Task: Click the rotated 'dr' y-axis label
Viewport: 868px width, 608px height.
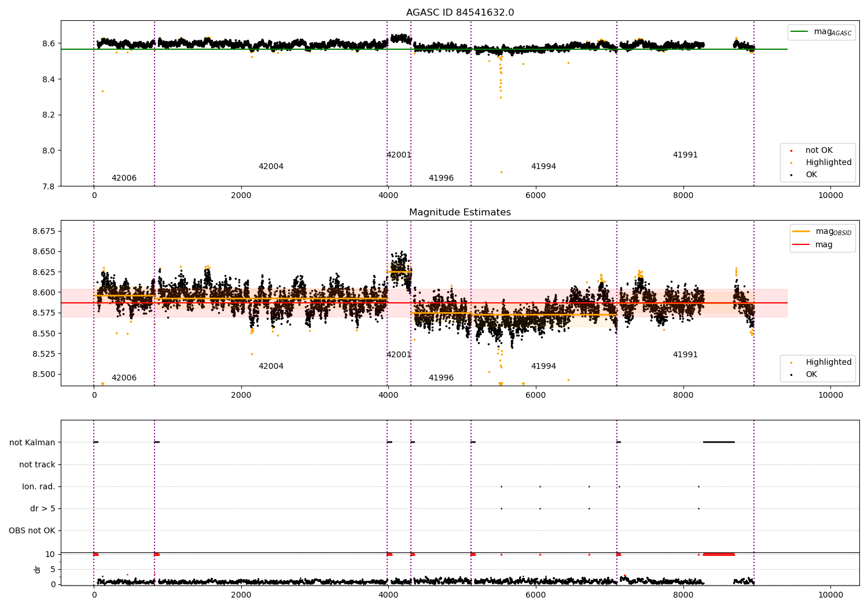Action: [38, 569]
